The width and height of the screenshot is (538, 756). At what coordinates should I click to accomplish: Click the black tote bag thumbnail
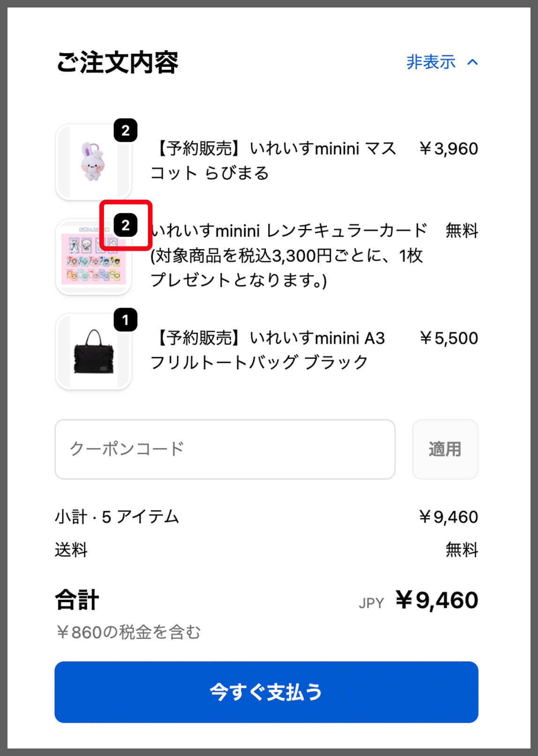point(93,352)
